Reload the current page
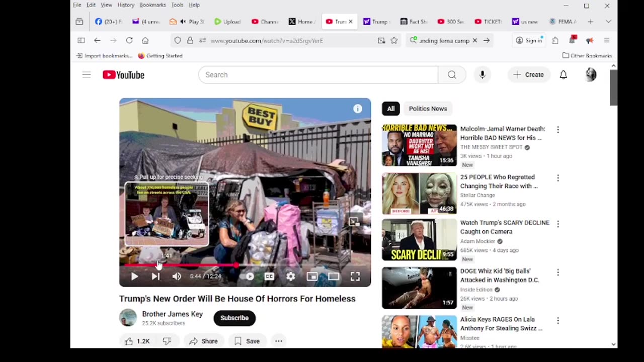The image size is (644, 362). pyautogui.click(x=129, y=40)
